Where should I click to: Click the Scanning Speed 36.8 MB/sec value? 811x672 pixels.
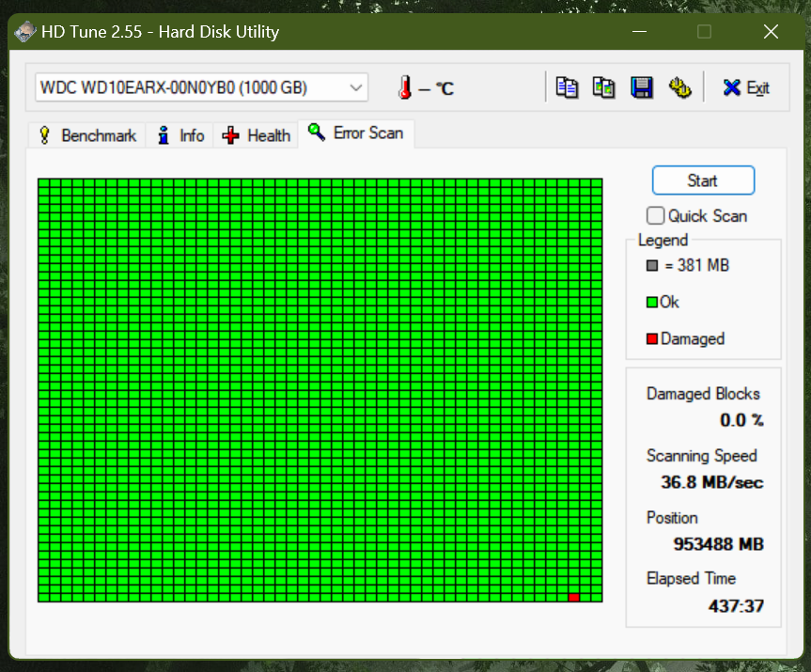[711, 482]
